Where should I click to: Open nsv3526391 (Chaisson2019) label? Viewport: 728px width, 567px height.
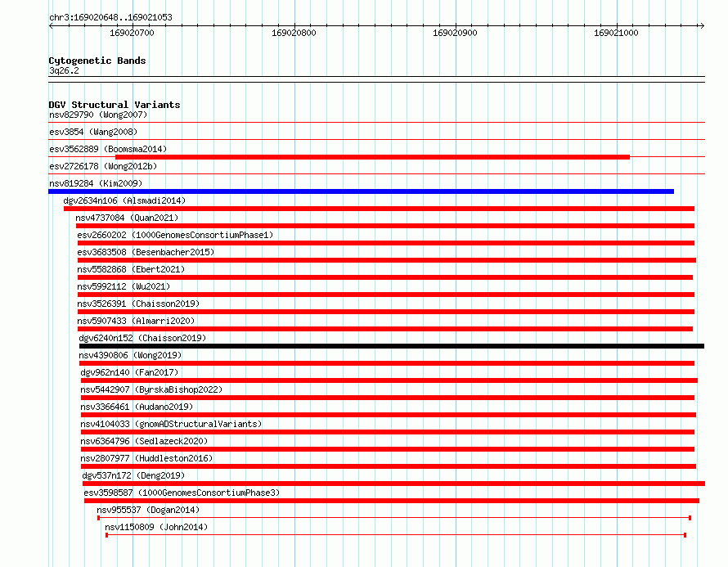[x=138, y=304]
